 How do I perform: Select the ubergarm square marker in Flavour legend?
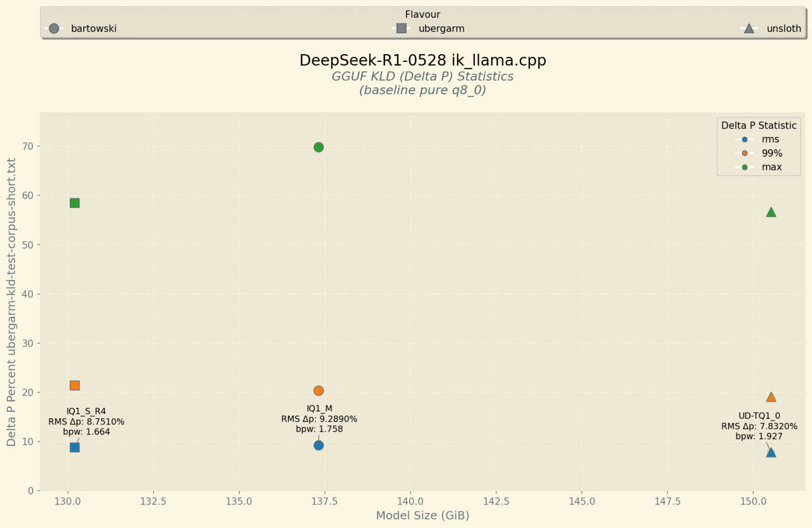401,28
